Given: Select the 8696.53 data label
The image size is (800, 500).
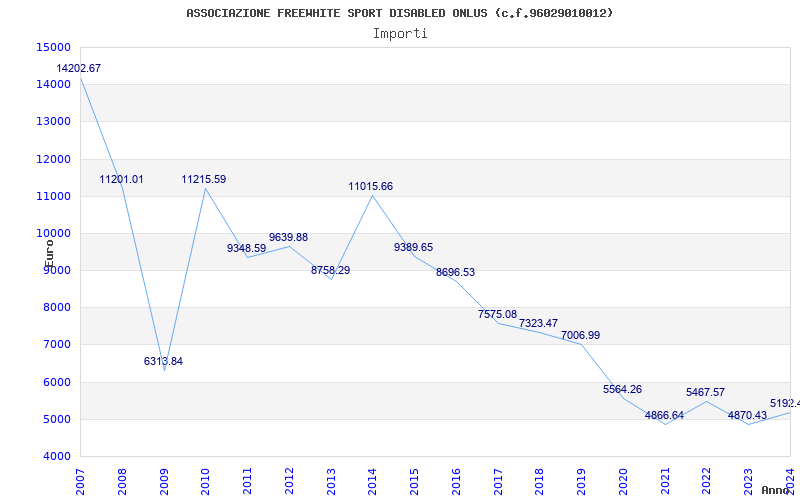Looking at the screenshot, I should click(455, 272).
